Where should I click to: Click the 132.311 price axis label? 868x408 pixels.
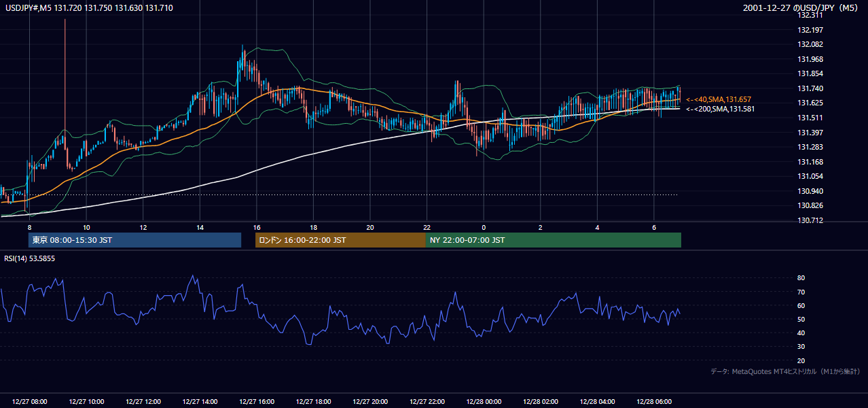coord(812,16)
